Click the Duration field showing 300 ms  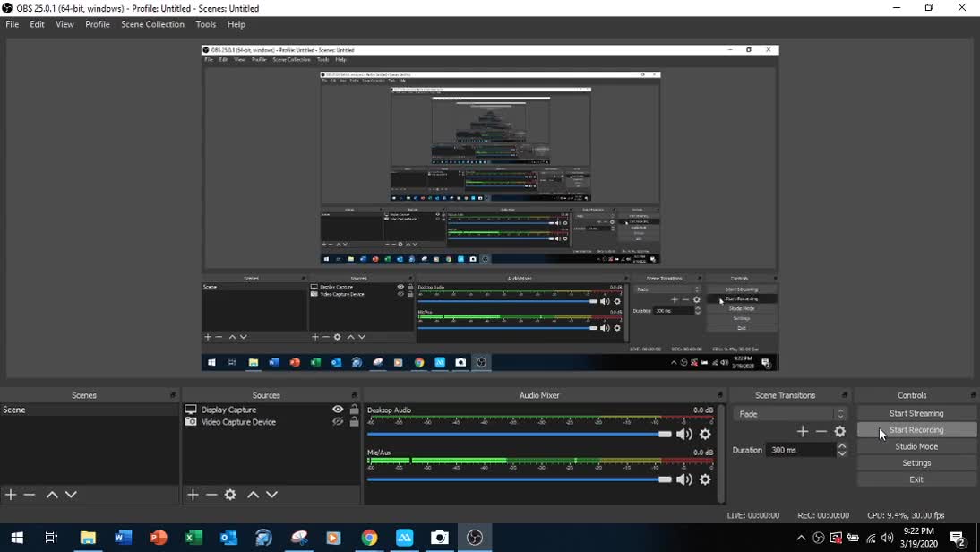coord(801,450)
